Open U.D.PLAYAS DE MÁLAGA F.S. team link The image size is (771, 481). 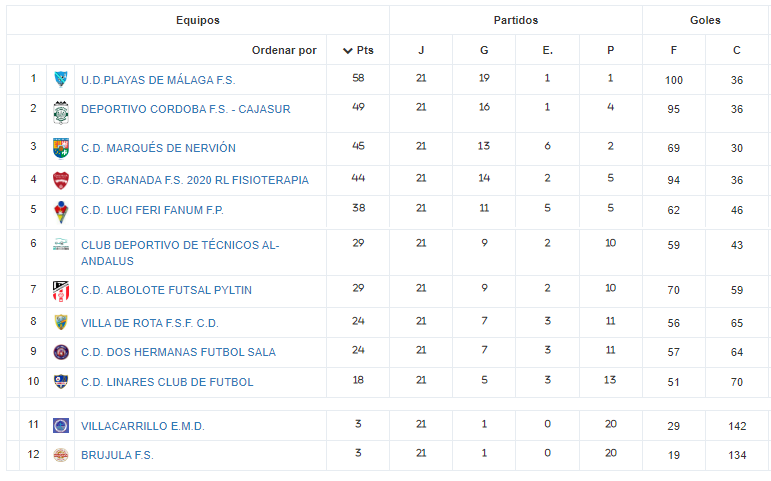pyautogui.click(x=158, y=80)
